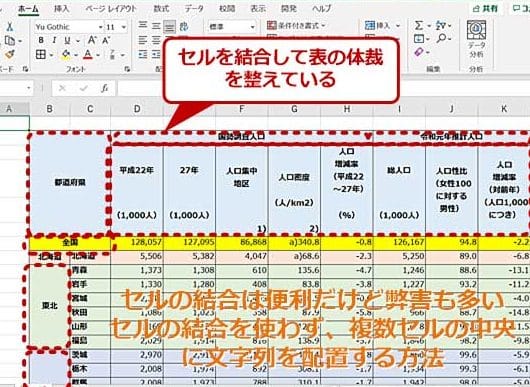Click the Clear eraser icon
530x387 pixels.
[419, 52]
